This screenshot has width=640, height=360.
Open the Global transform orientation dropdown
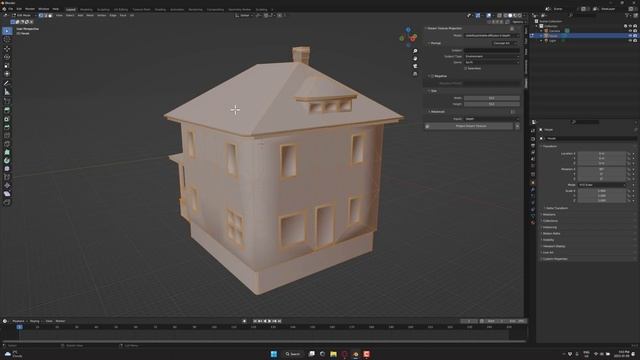click(x=244, y=16)
